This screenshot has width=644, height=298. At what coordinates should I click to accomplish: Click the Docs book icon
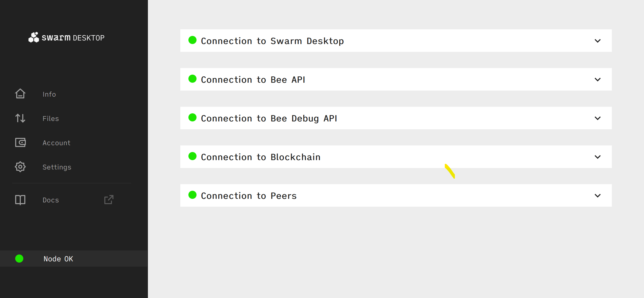(x=20, y=200)
